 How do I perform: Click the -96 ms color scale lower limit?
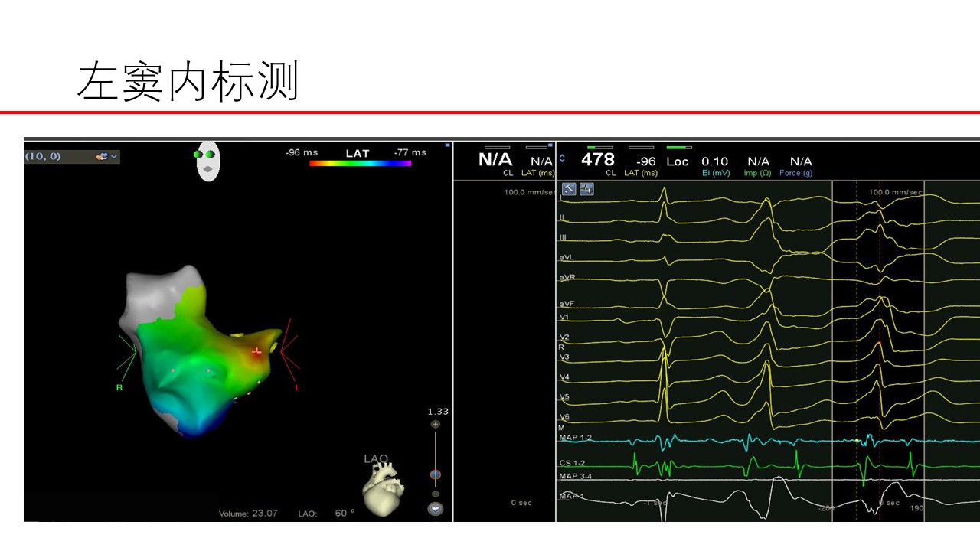302,152
